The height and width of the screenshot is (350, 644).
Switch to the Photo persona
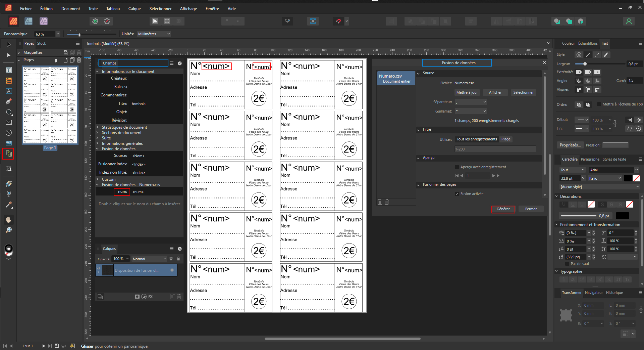coord(44,21)
